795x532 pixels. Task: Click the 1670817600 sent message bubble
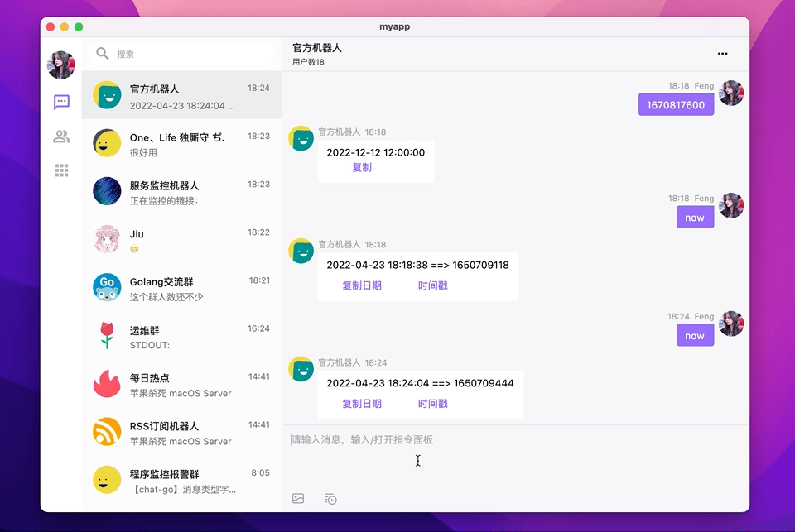(676, 105)
